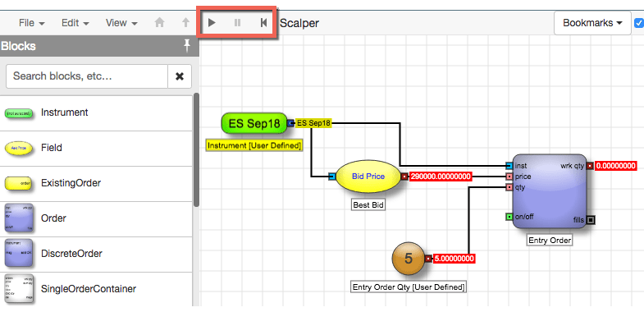Screen dimensions: 644x312
Task: Click the fills output port on the Entry Order
Action: (x=591, y=220)
